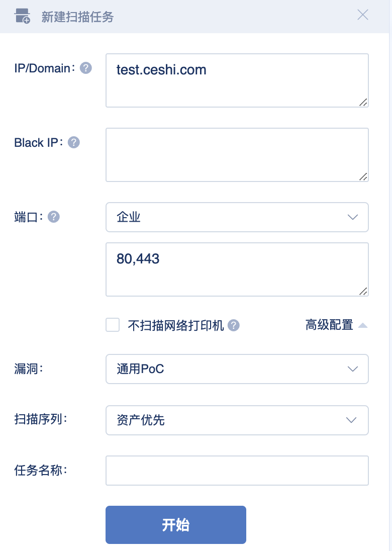
Task: Click the 开始 start button
Action: pos(175,524)
